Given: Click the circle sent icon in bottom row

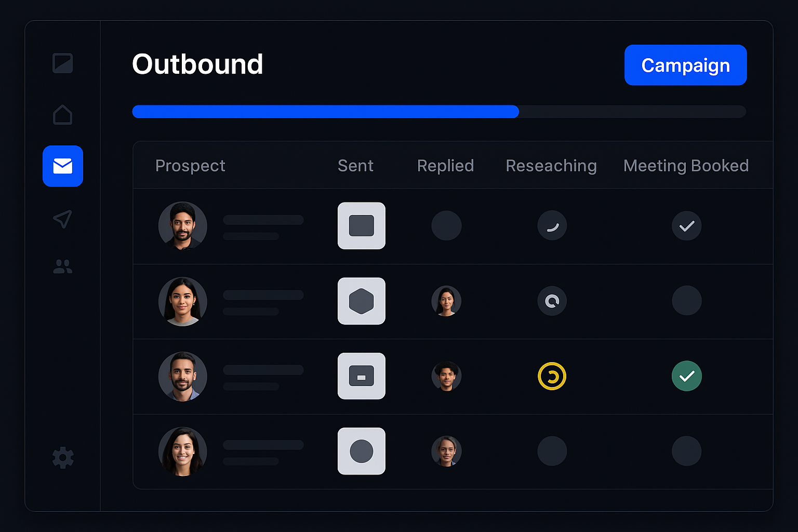Looking at the screenshot, I should (x=361, y=451).
